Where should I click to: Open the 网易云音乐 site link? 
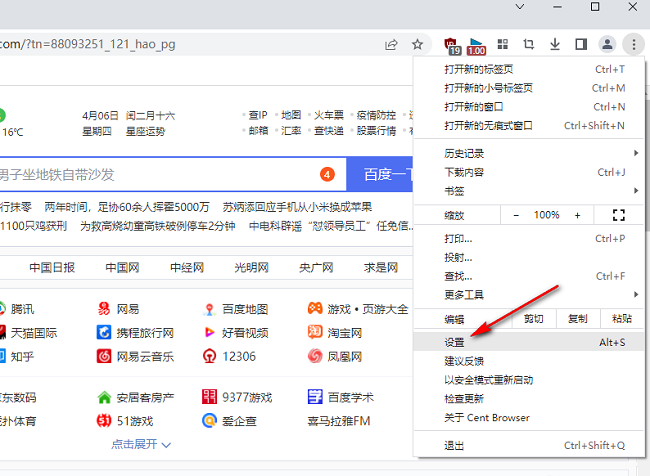pyautogui.click(x=143, y=356)
